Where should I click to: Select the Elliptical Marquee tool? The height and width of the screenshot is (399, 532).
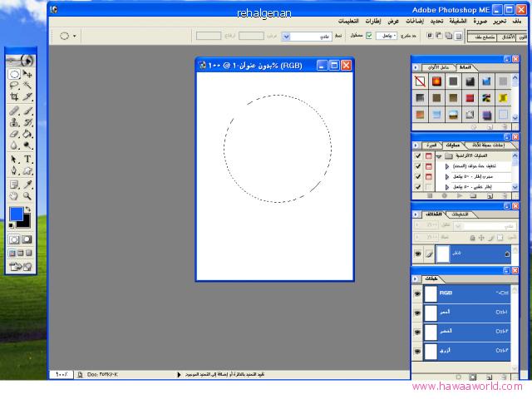tap(14, 74)
